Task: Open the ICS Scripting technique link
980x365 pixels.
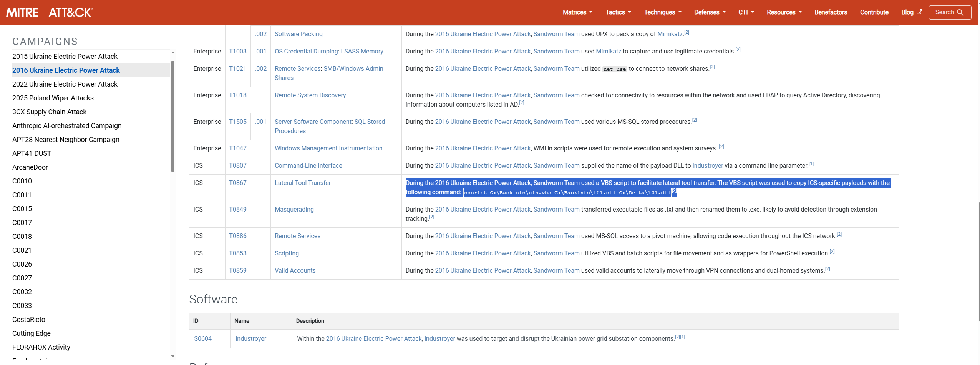Action: click(287, 253)
